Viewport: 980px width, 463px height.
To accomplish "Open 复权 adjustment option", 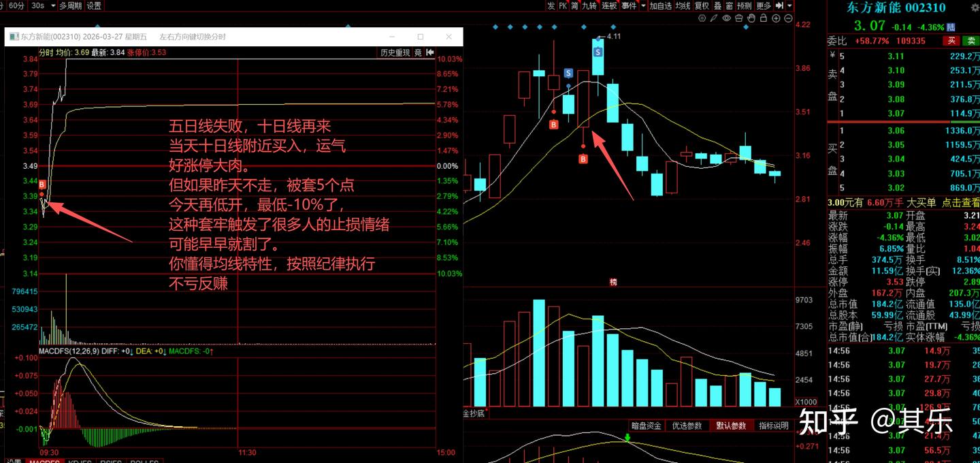I will 702,5.
